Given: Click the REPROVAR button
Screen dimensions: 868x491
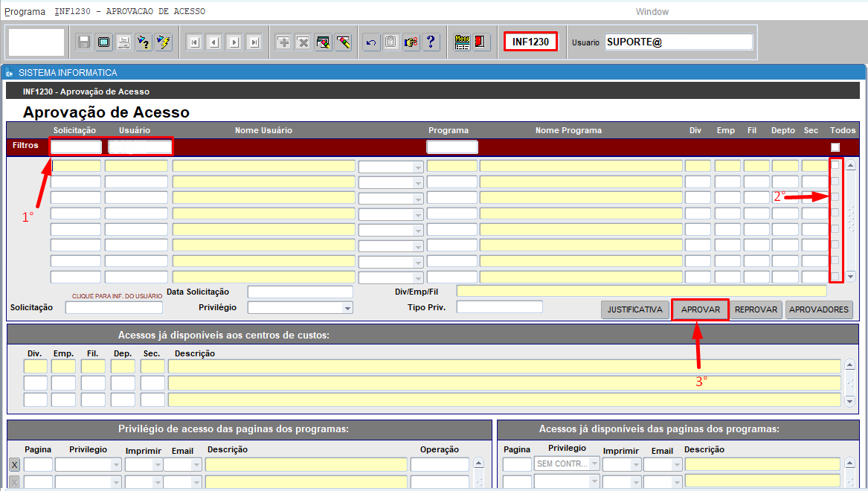Looking at the screenshot, I should coord(756,309).
